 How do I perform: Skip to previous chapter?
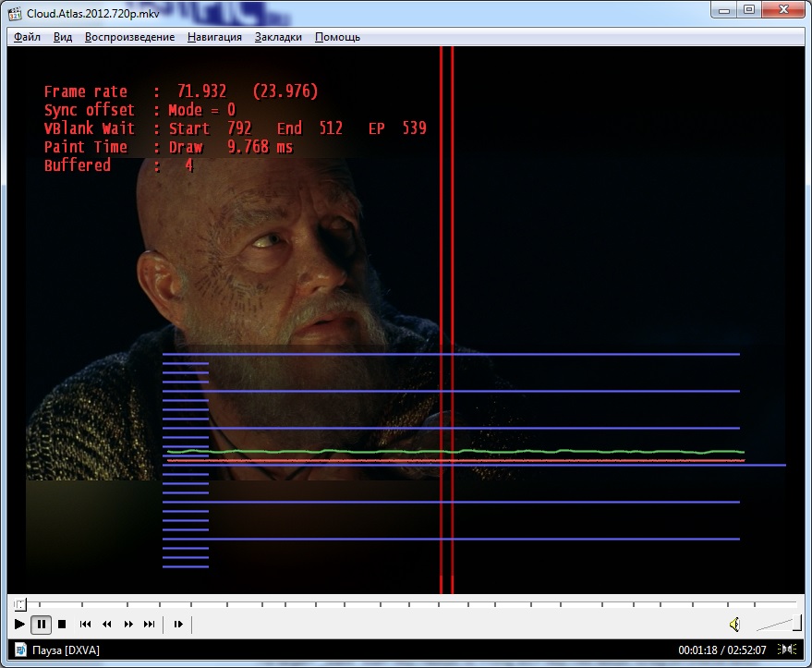[85, 625]
